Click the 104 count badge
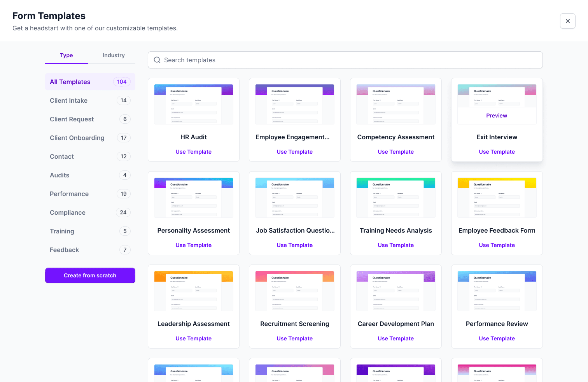The height and width of the screenshot is (382, 588). (122, 82)
